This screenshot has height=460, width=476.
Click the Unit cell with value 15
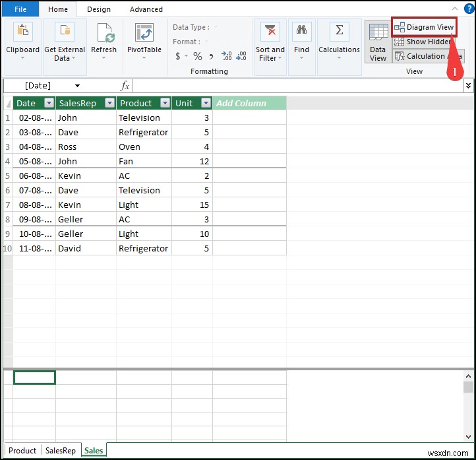pos(192,205)
